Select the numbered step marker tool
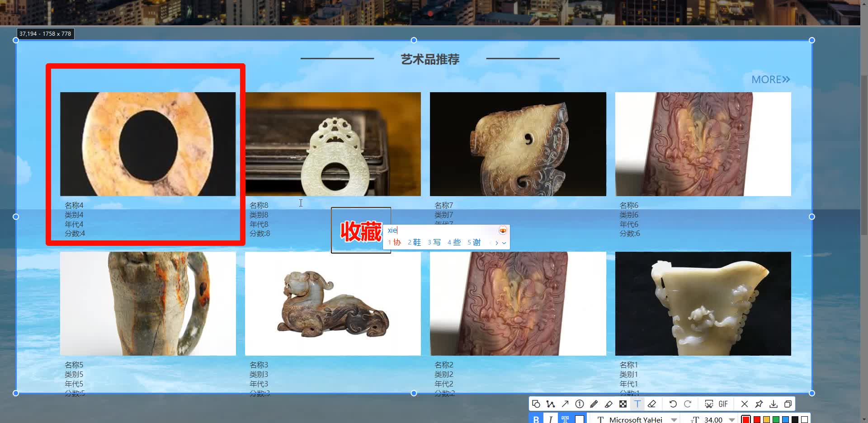The width and height of the screenshot is (868, 423). (x=580, y=404)
